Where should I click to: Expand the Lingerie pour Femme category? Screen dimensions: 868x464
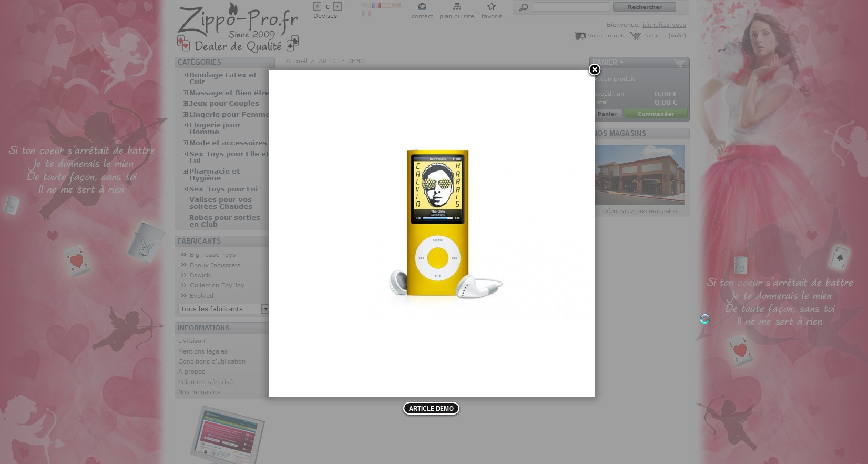click(x=185, y=115)
